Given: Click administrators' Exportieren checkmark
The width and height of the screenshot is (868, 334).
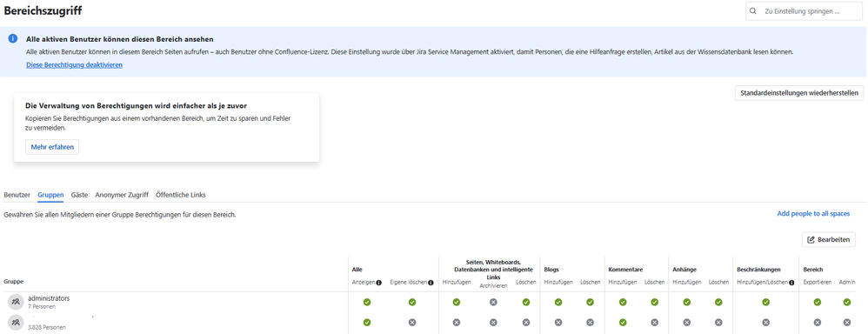Looking at the screenshot, I should pos(817,302).
